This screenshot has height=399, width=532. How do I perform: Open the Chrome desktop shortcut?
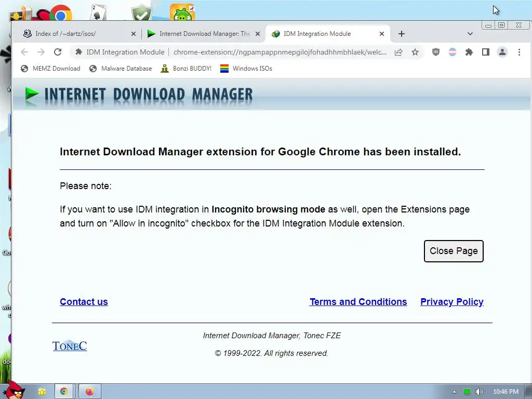(x=61, y=14)
